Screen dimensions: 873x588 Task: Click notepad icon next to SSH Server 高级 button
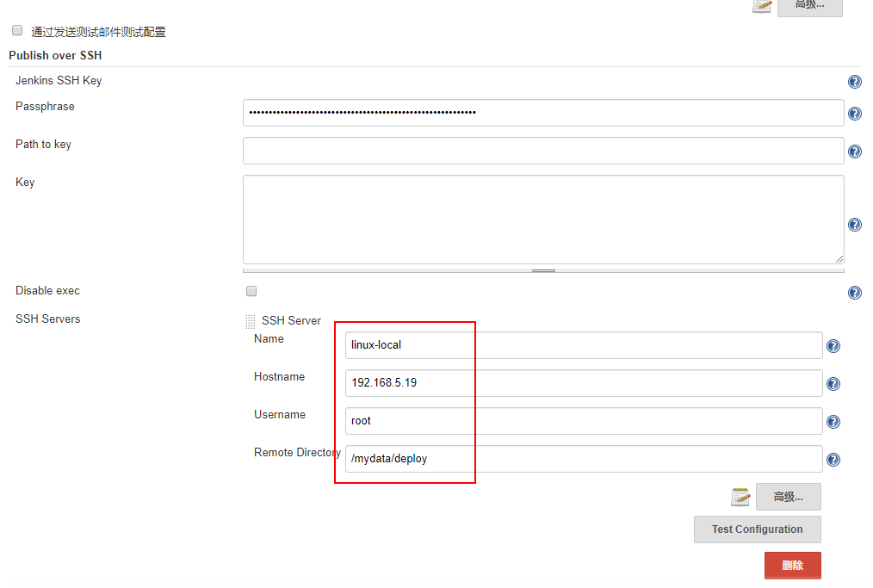tap(740, 497)
